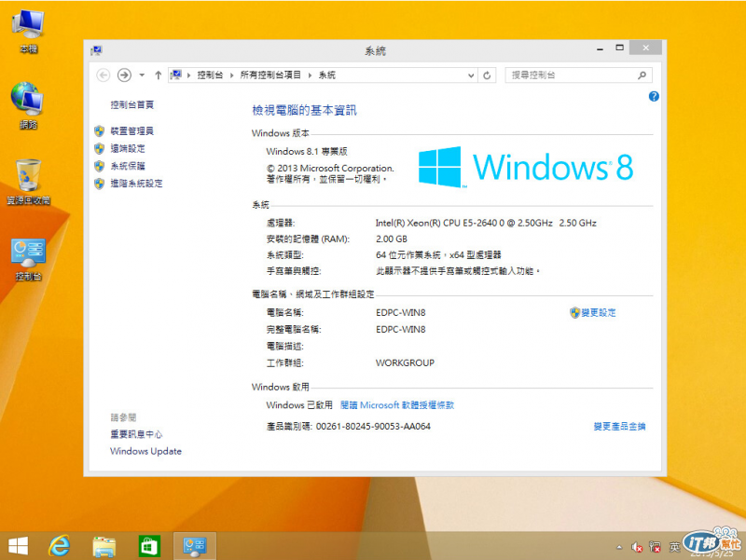Close the System window
Screen dimensions: 746x560
click(x=645, y=48)
